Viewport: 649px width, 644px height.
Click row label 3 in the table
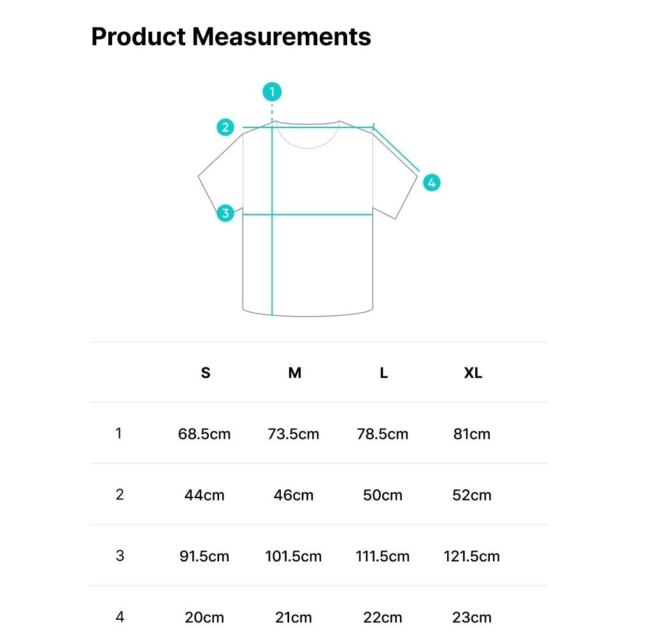coord(120,556)
